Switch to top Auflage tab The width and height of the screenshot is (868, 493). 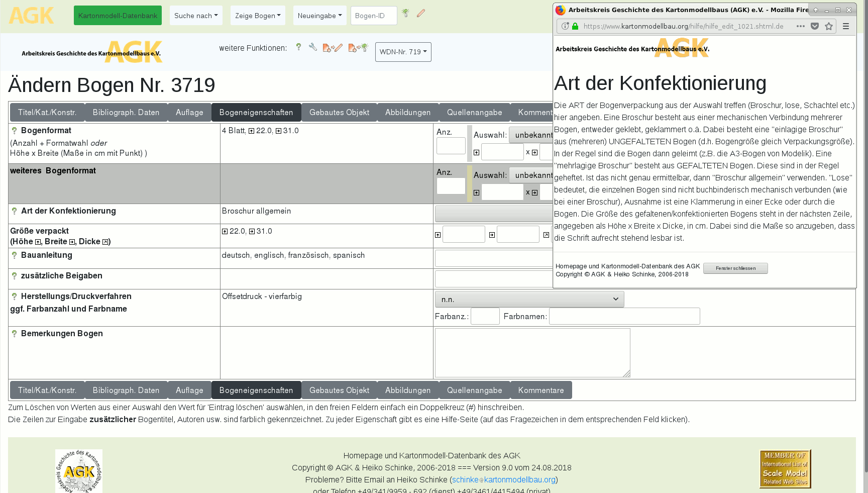pyautogui.click(x=189, y=113)
